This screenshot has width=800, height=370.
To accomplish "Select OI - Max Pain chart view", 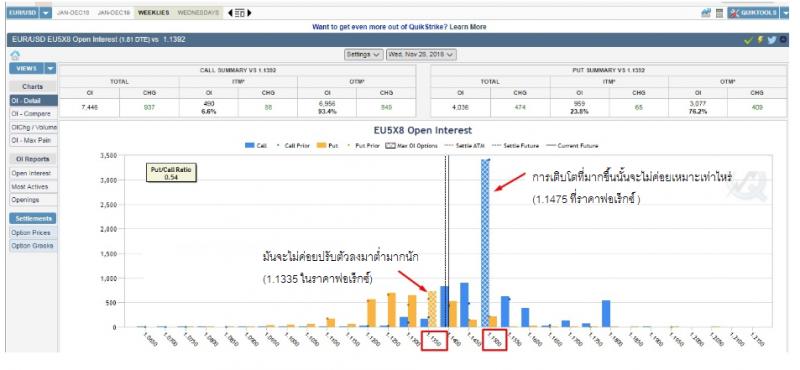I will (33, 140).
